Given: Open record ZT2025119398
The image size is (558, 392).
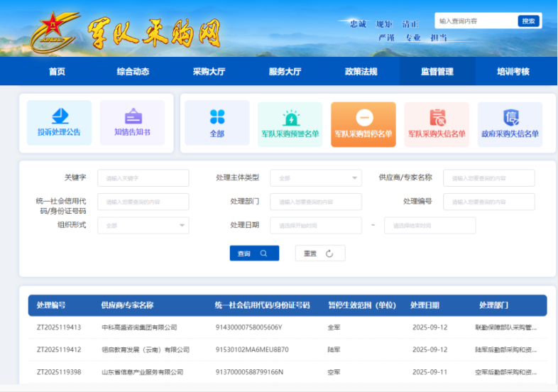Looking at the screenshot, I should click(x=59, y=372).
